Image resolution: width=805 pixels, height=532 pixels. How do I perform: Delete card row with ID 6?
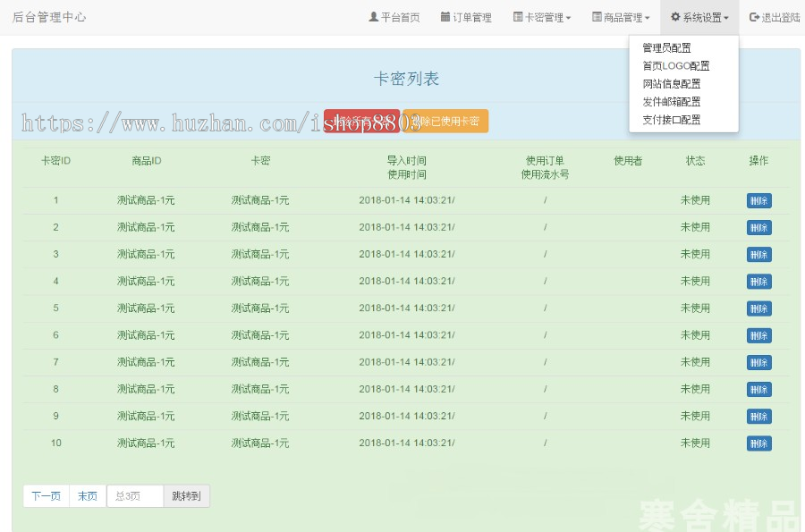tap(758, 335)
